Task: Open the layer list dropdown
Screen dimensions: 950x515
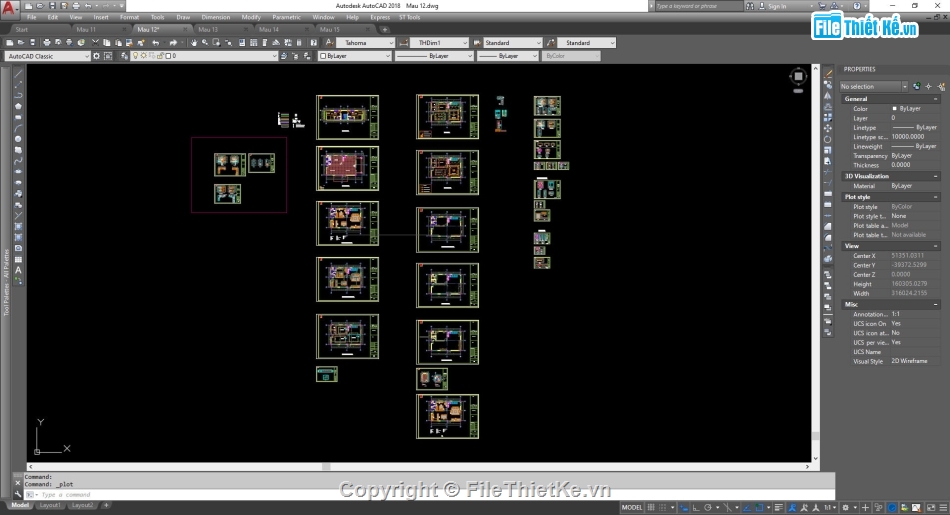Action: [205, 56]
